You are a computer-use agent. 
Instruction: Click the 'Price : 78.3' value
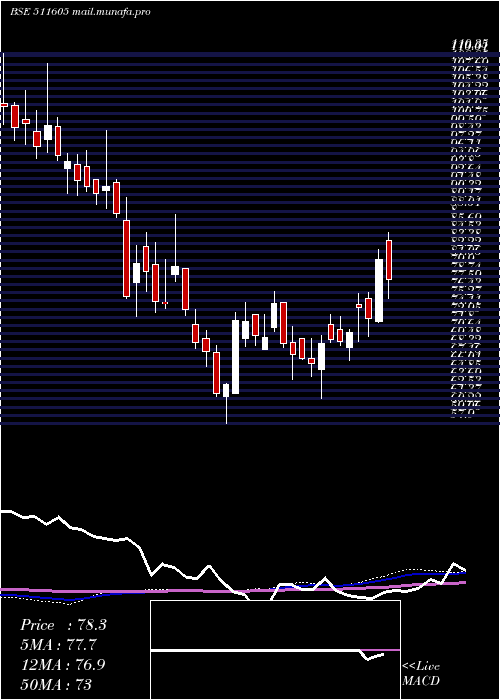(63, 625)
